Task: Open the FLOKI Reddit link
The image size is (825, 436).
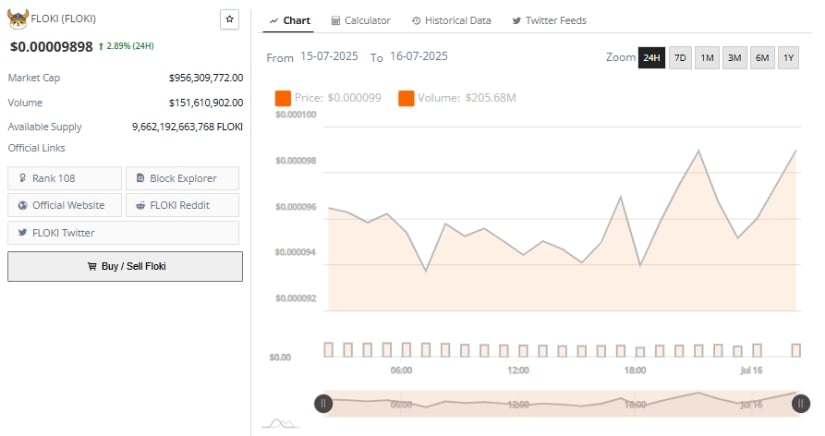Action: (x=182, y=205)
